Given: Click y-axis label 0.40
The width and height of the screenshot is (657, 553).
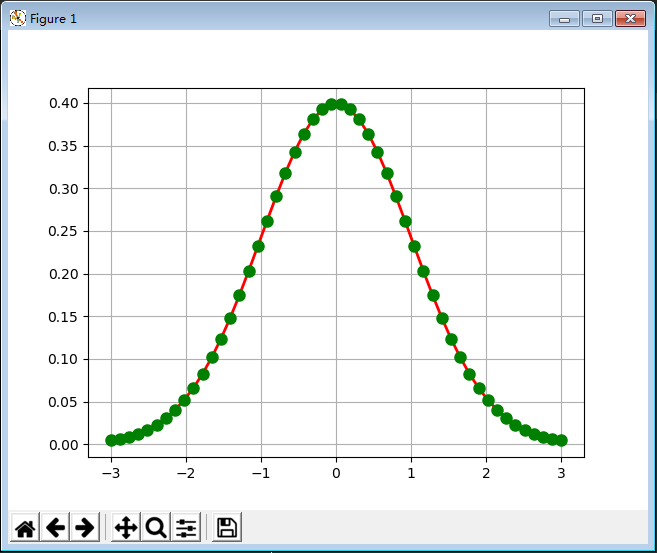Looking at the screenshot, I should point(64,103).
